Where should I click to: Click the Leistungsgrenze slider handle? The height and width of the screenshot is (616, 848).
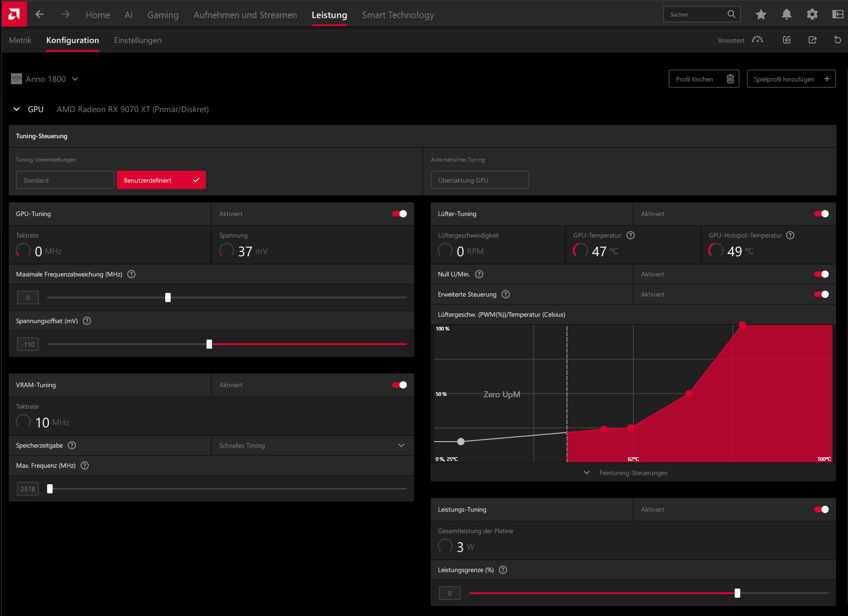[737, 593]
